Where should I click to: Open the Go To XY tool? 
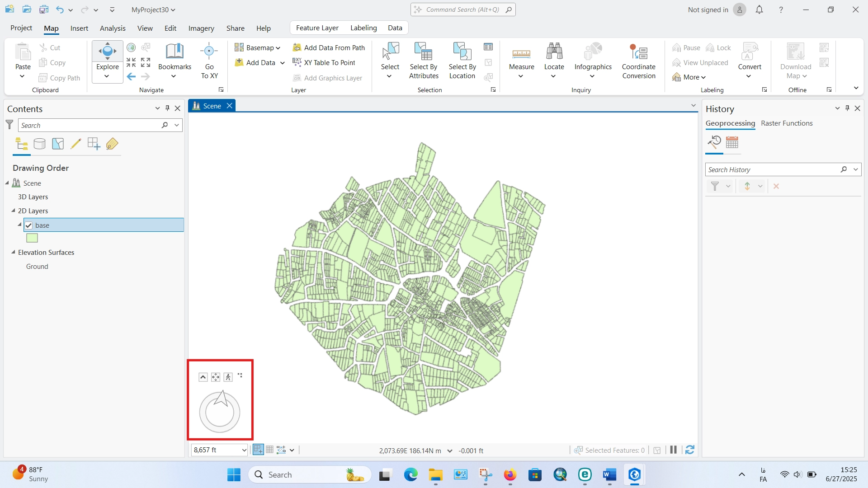tap(209, 61)
